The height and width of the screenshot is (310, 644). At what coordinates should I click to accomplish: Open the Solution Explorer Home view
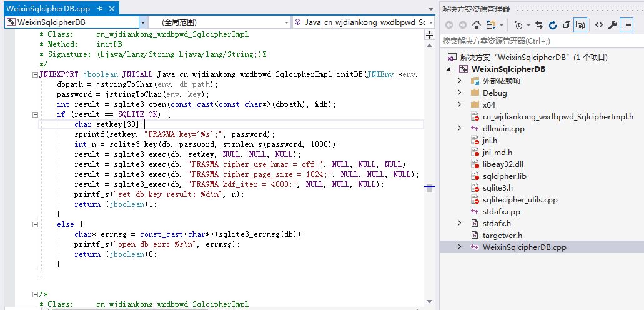pos(477,25)
